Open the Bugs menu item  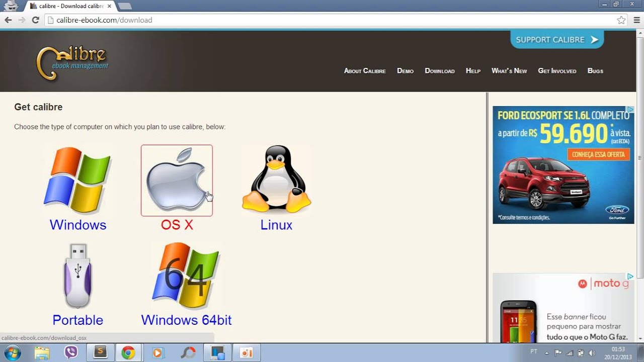(595, 71)
